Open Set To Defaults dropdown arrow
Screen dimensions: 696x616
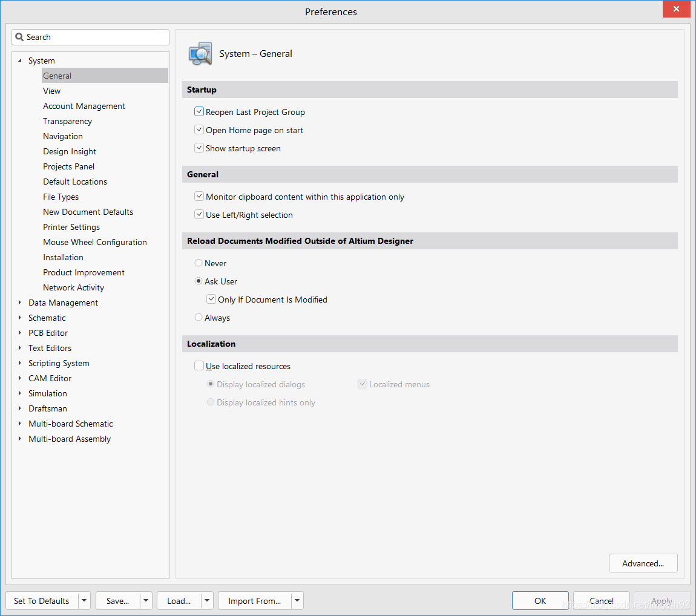tap(84, 601)
